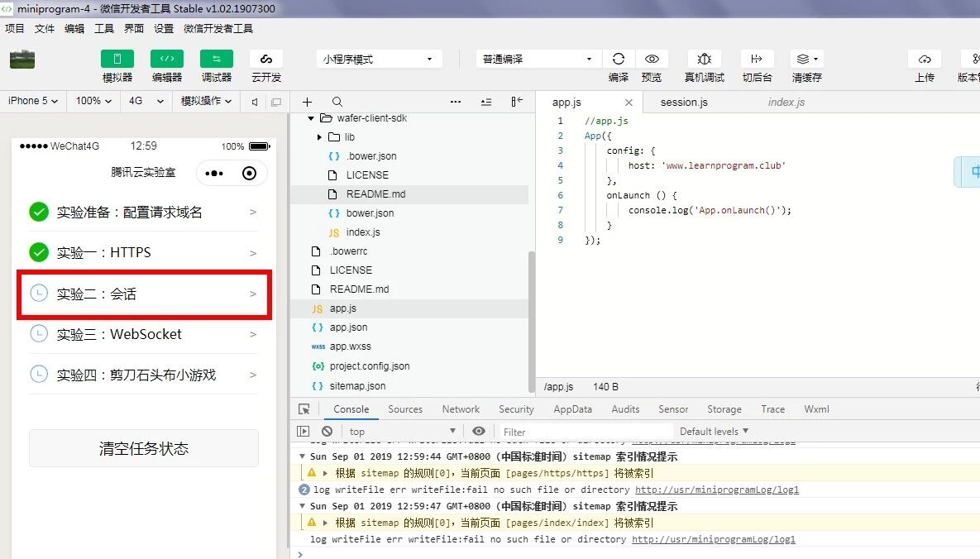This screenshot has height=559, width=980.
Task: Click the 清空任务状态 button
Action: tap(144, 448)
